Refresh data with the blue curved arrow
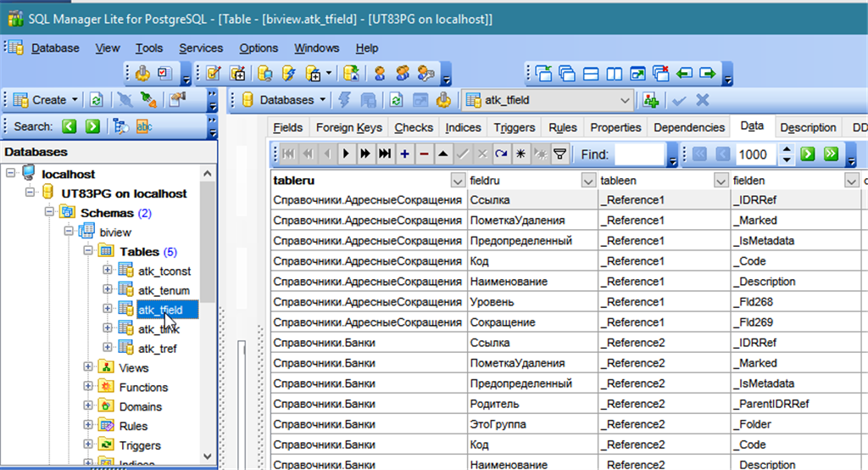868x470 pixels. 502,154
